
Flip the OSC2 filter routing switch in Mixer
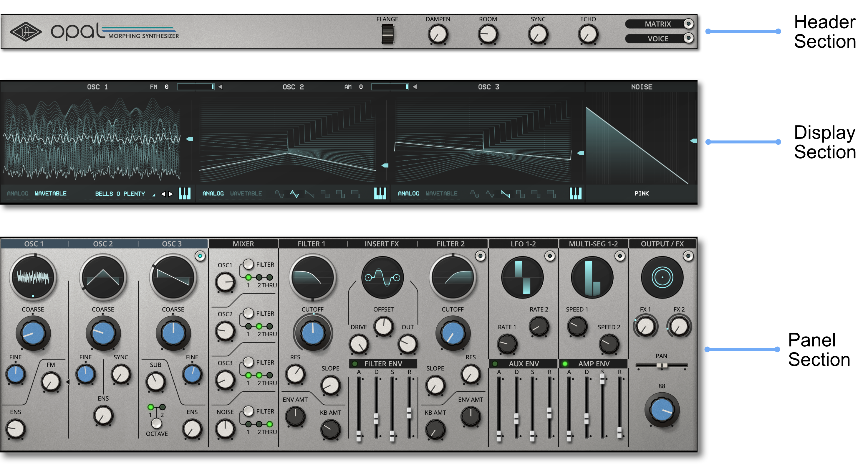pyautogui.click(x=248, y=313)
